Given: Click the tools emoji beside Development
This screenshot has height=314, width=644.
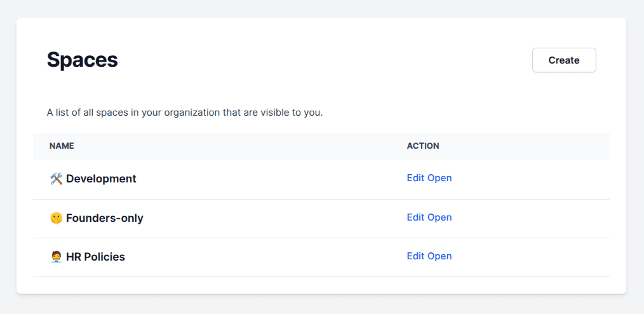Looking at the screenshot, I should click(x=56, y=179).
